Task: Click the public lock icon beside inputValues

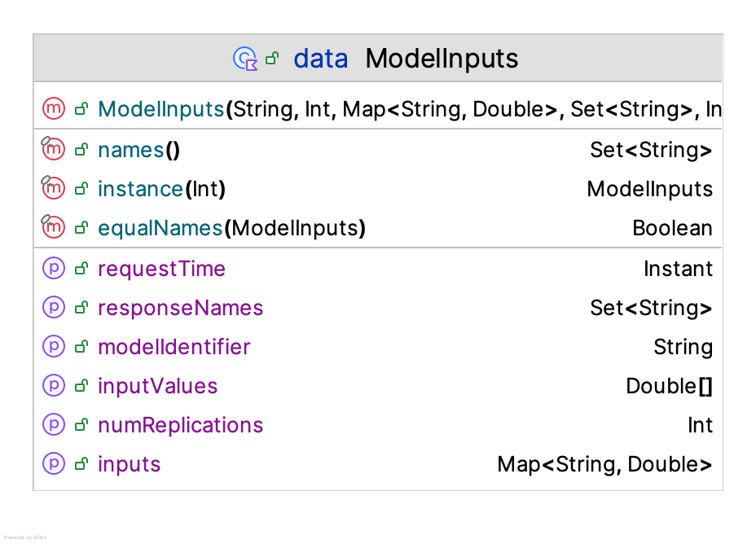Action: pos(81,385)
